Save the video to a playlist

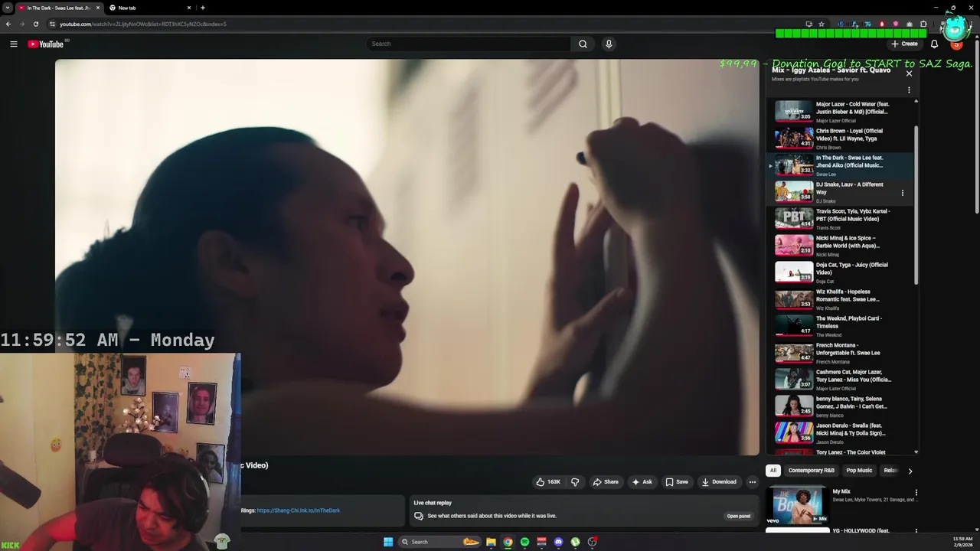(x=677, y=482)
